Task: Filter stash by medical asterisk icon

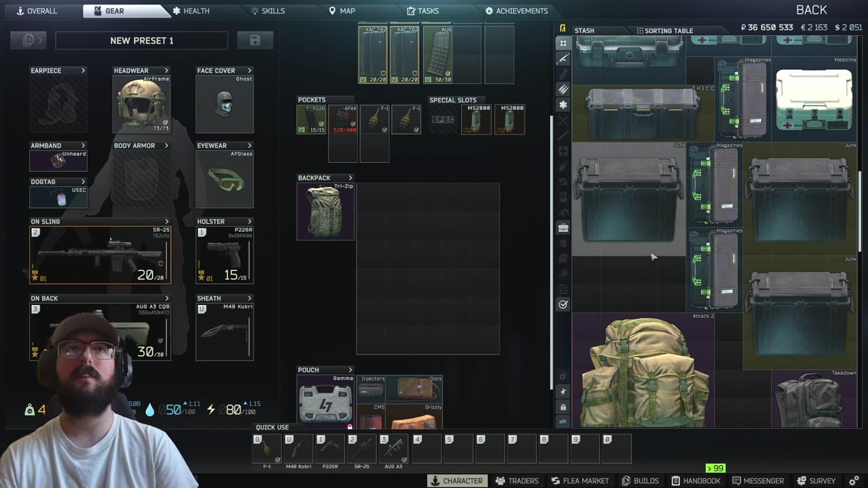Action: click(x=563, y=105)
